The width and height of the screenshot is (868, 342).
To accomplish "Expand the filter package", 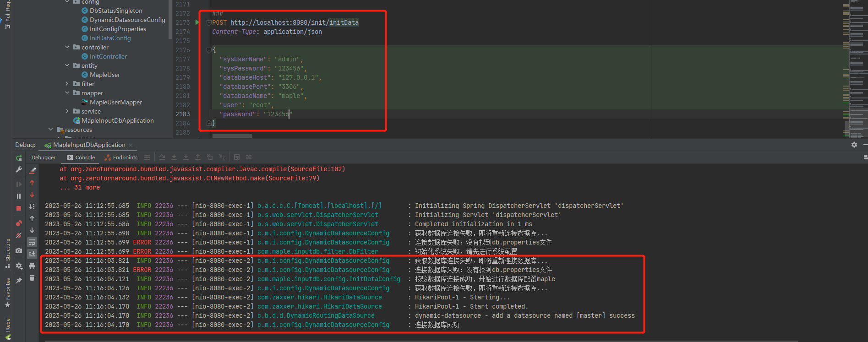I will (67, 84).
